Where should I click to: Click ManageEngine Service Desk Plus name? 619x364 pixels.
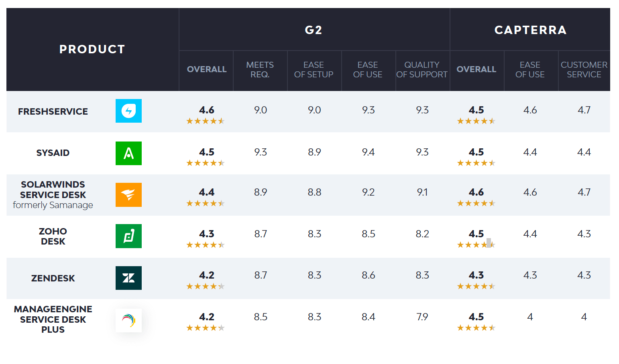[53, 320]
